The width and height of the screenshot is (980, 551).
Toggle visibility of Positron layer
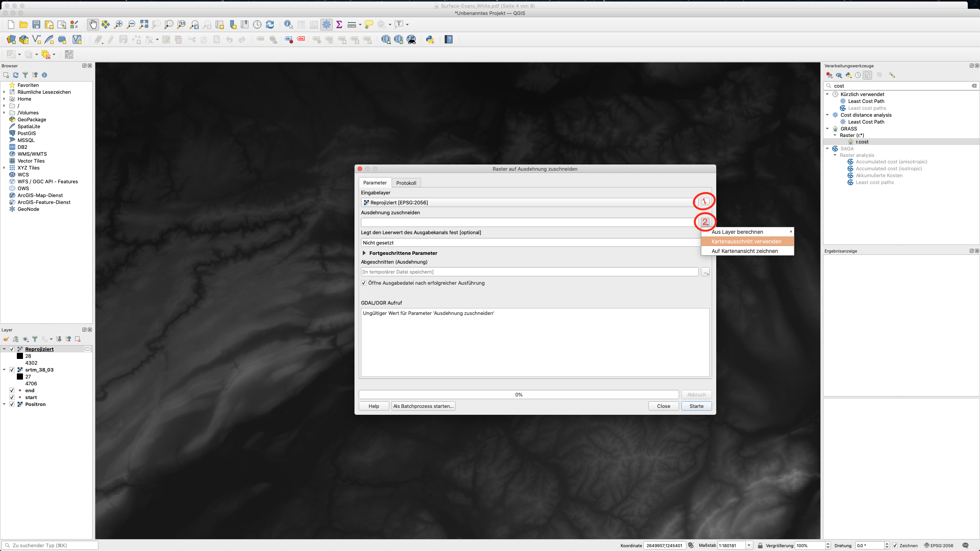pyautogui.click(x=12, y=404)
